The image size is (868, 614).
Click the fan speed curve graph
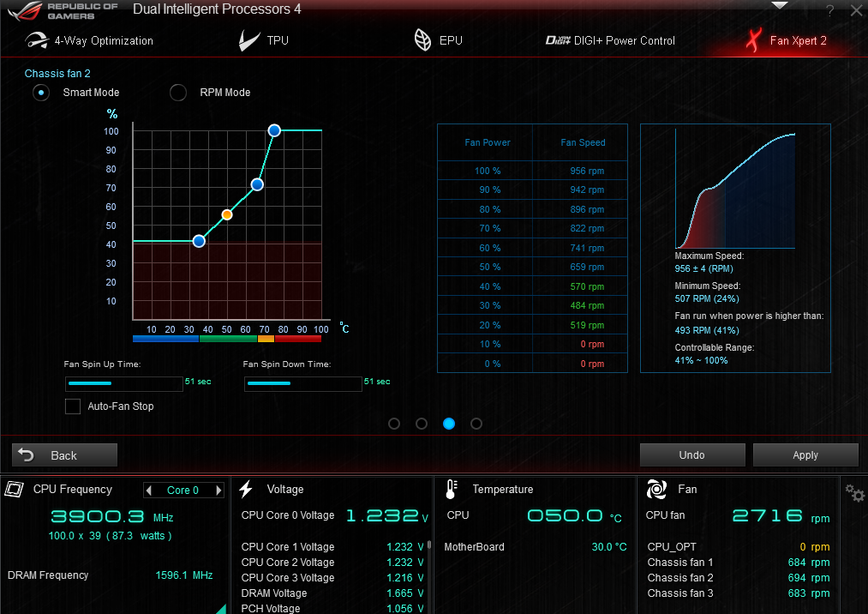click(x=735, y=189)
